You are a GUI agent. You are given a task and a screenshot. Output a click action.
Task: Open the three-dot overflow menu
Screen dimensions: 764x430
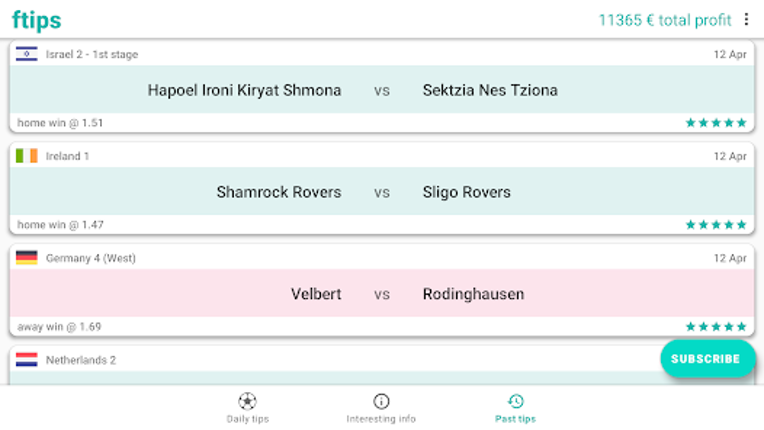pos(745,20)
